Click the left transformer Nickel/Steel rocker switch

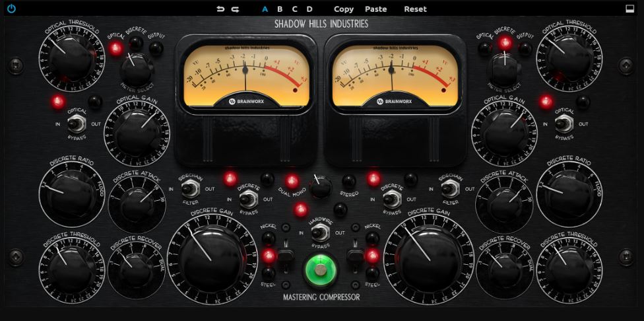tap(286, 256)
